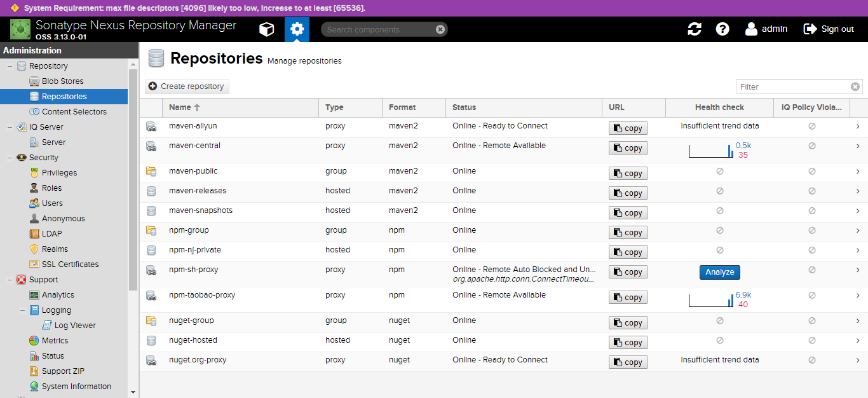Open Support ZIP in sidebar
The width and height of the screenshot is (868, 398).
63,371
